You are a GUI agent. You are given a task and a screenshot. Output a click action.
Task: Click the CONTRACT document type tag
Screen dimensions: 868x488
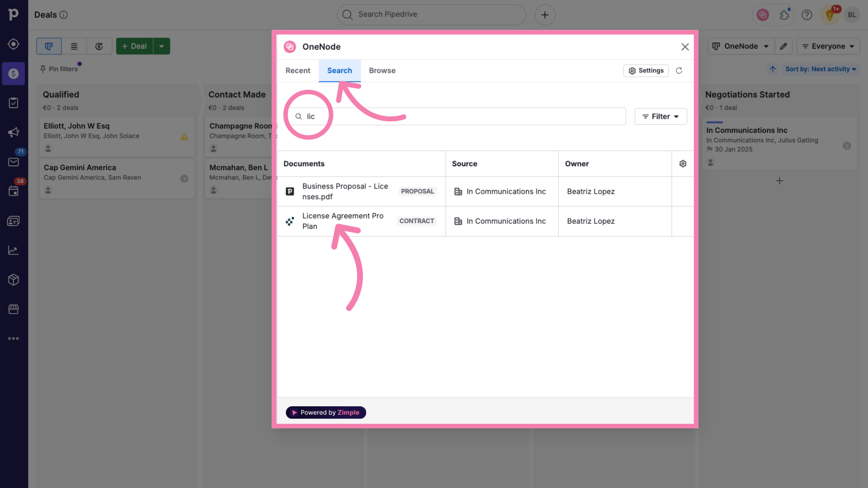point(416,221)
